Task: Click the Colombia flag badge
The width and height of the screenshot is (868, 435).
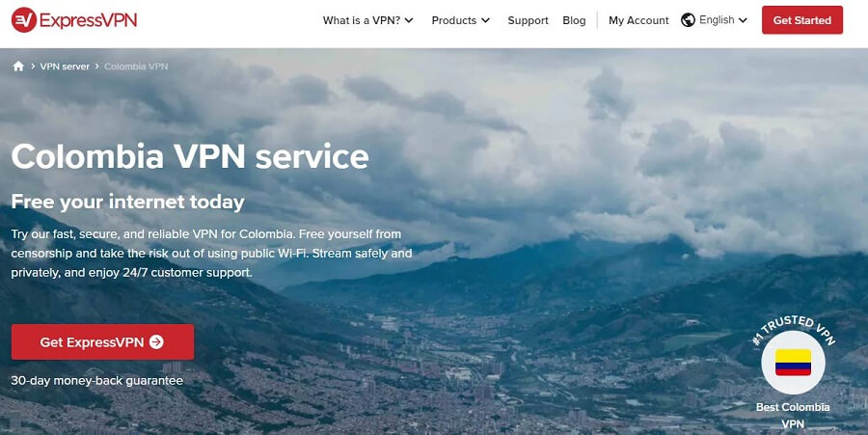Action: point(794,363)
